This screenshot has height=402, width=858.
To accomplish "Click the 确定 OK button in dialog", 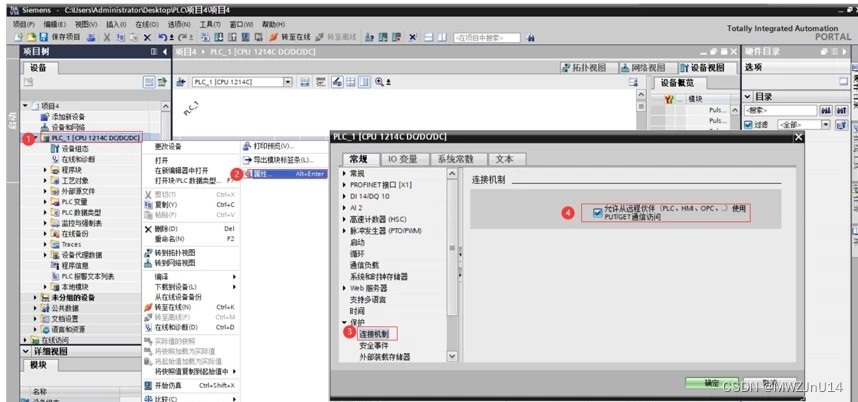I will click(x=712, y=383).
